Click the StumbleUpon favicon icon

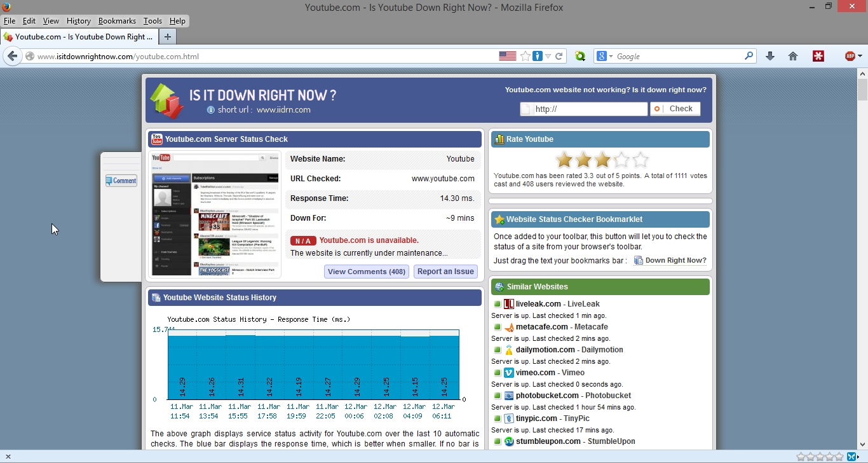click(x=508, y=441)
